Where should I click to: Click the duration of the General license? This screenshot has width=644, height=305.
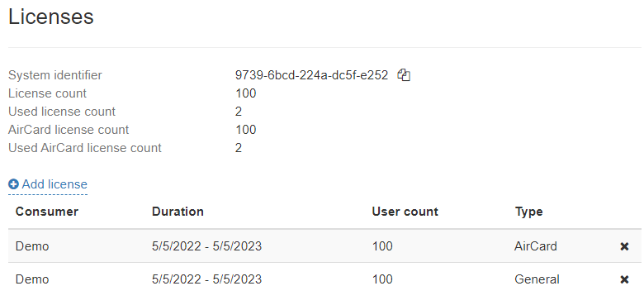pyautogui.click(x=206, y=279)
